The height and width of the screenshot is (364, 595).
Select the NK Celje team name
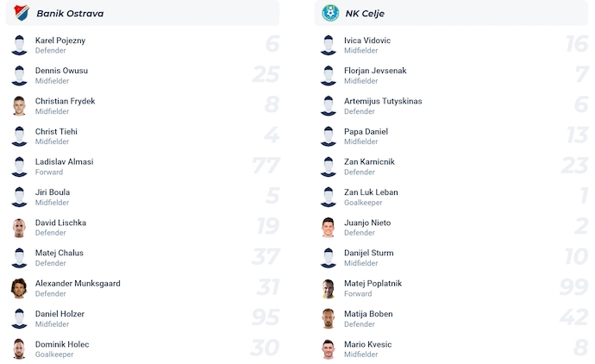click(x=366, y=13)
